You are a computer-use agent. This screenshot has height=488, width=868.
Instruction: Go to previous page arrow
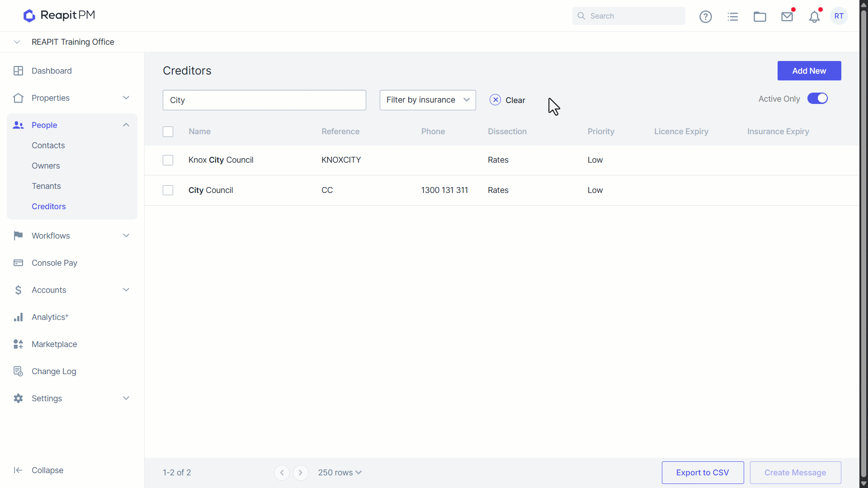click(282, 473)
